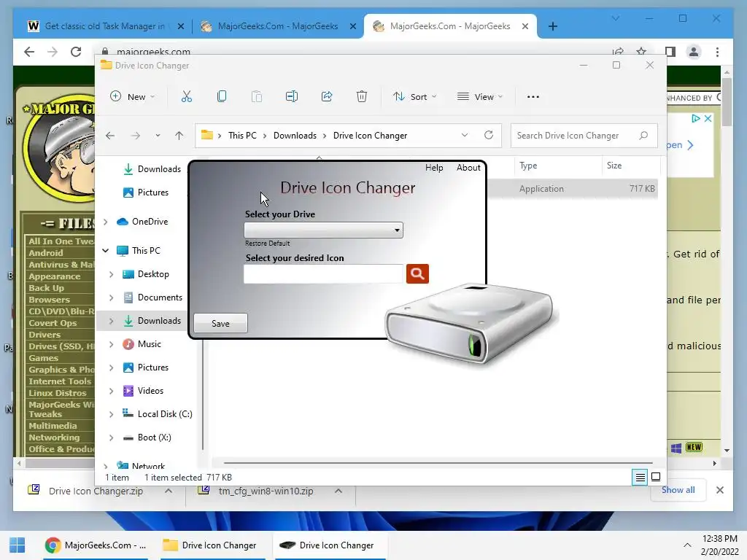Viewport: 747px width, 560px height.
Task: Open the Help menu in Drive Icon Changer
Action: coord(434,168)
